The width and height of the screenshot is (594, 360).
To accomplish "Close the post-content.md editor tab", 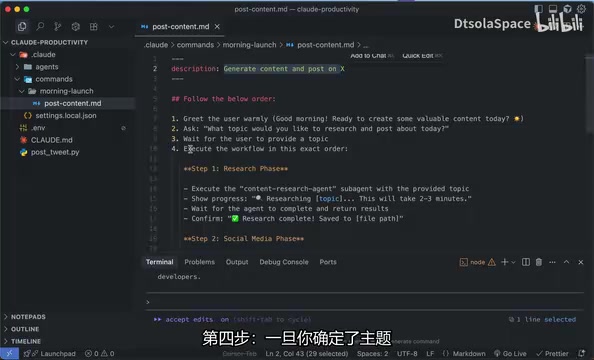I will 217,27.
